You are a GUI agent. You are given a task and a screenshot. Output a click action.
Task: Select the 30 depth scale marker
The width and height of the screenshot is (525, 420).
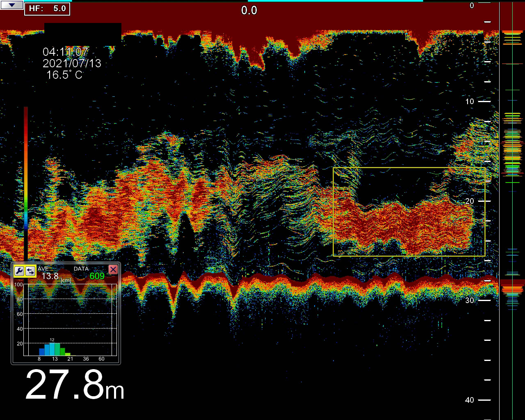tap(470, 300)
